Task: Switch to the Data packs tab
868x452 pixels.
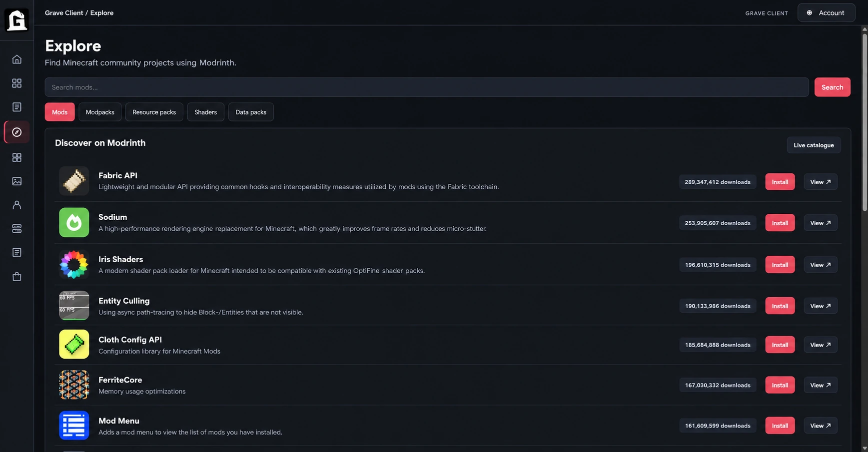Action: click(x=251, y=112)
